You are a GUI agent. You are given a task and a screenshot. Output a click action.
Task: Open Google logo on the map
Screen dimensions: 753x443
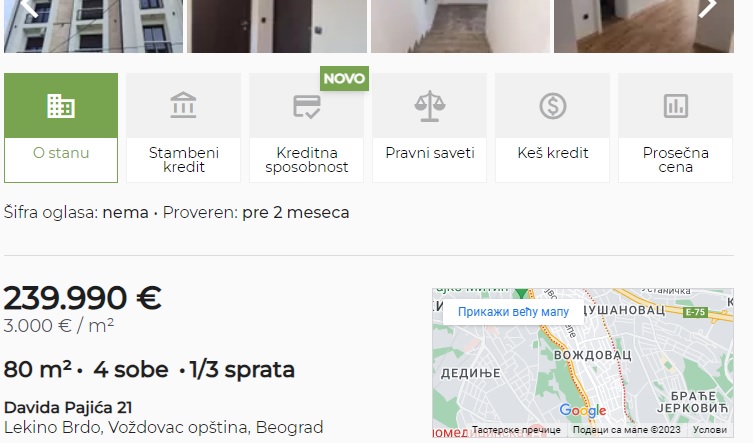pos(583,410)
